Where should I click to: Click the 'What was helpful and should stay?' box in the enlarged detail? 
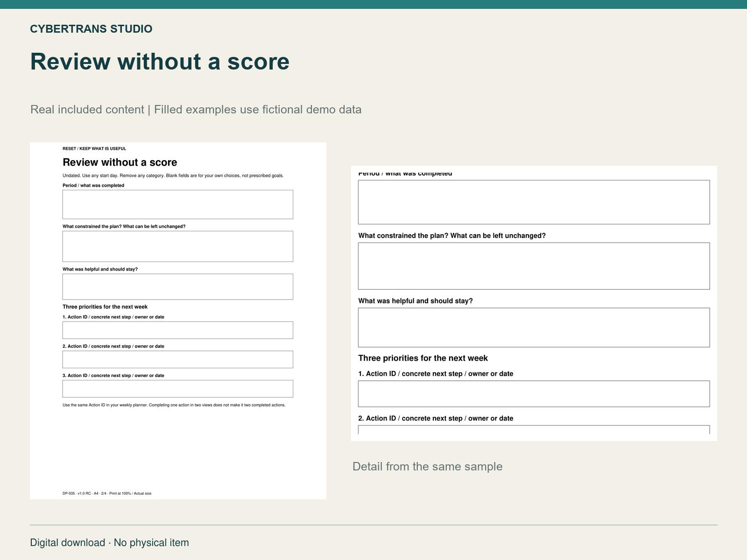pyautogui.click(x=534, y=328)
